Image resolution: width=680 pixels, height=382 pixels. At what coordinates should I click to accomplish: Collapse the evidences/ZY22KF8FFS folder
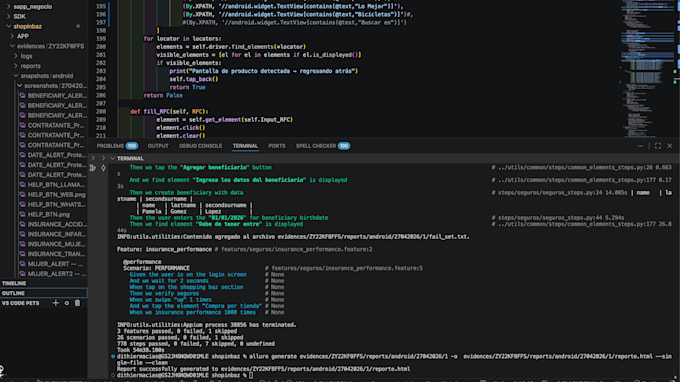pos(12,46)
